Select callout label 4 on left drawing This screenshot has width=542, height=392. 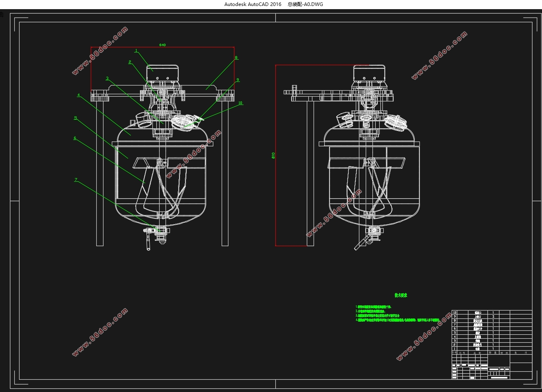(79, 95)
